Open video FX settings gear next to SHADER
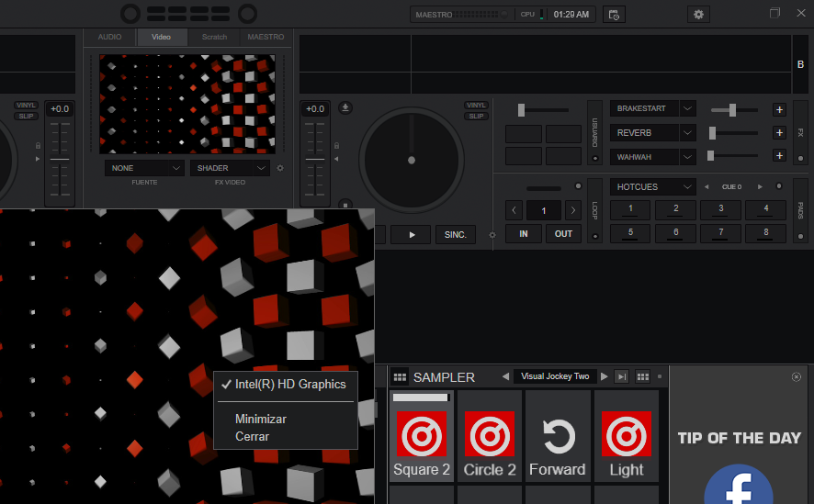Screen dimensions: 814x504 pyautogui.click(x=280, y=168)
